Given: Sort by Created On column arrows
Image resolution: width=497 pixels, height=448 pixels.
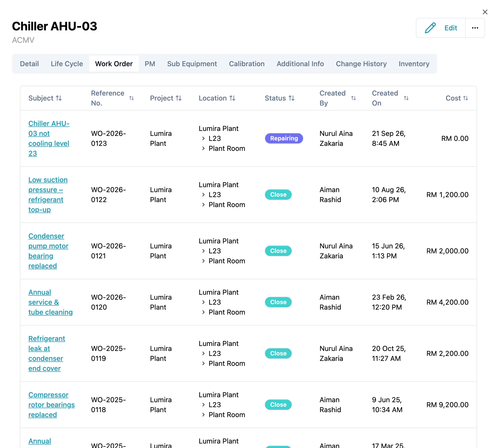Looking at the screenshot, I should pyautogui.click(x=406, y=98).
